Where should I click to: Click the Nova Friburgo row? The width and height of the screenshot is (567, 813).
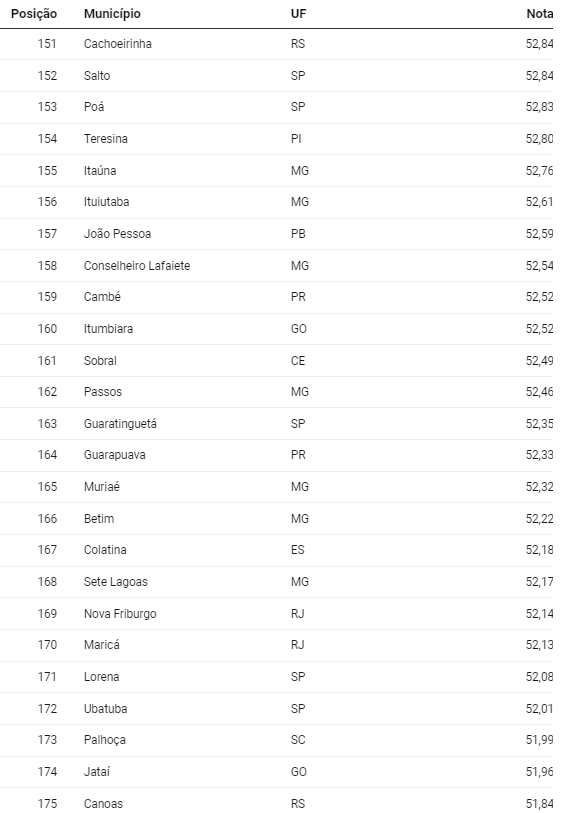coord(276,613)
